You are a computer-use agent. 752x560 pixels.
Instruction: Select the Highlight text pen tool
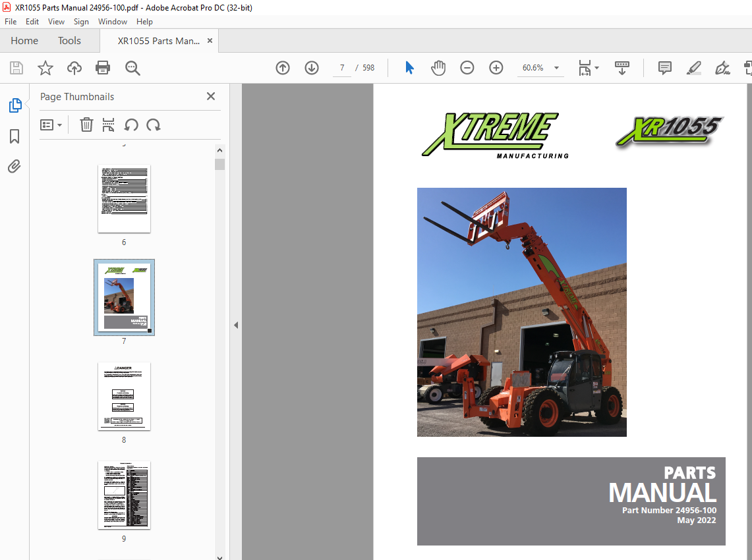click(x=693, y=68)
